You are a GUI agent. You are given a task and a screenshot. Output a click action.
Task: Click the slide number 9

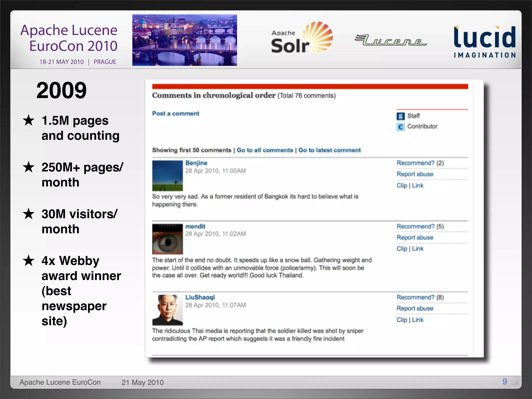(x=505, y=382)
